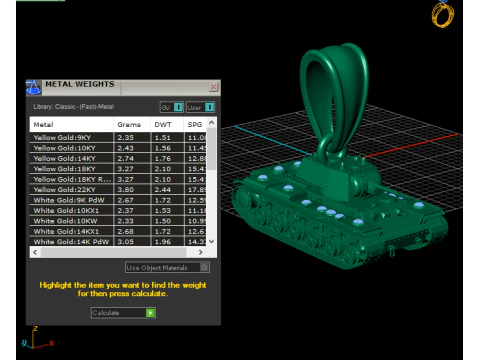Click DWT value 1.56
Screen dimensions: 480x360
pyautogui.click(x=163, y=148)
